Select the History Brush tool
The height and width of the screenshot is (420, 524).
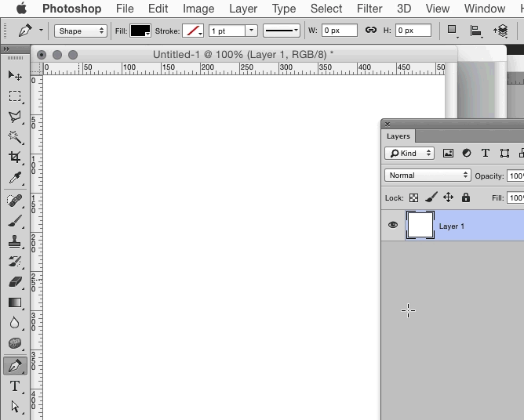(15, 262)
